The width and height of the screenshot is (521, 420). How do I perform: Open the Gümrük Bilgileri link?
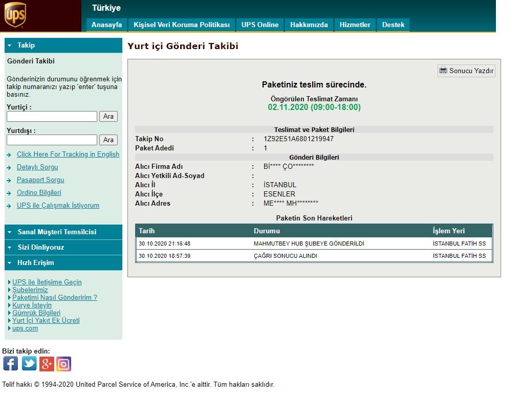(x=36, y=313)
